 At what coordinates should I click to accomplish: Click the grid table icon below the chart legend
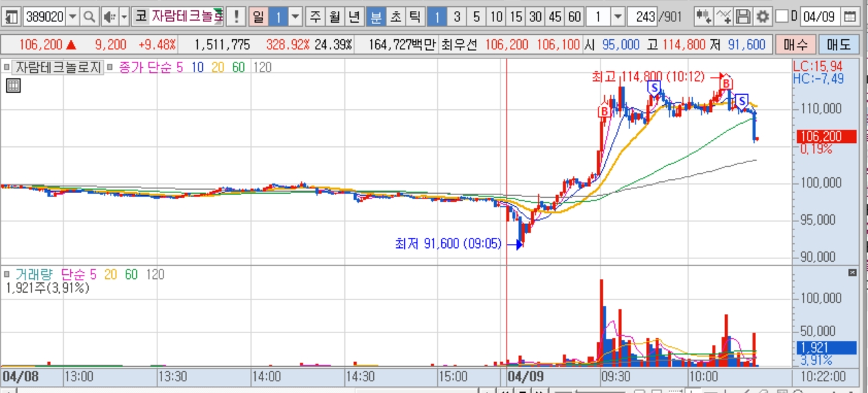pos(13,86)
